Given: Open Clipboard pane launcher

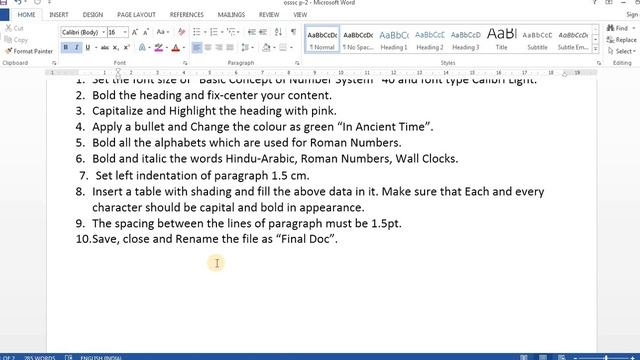Looking at the screenshot, I should point(54,63).
